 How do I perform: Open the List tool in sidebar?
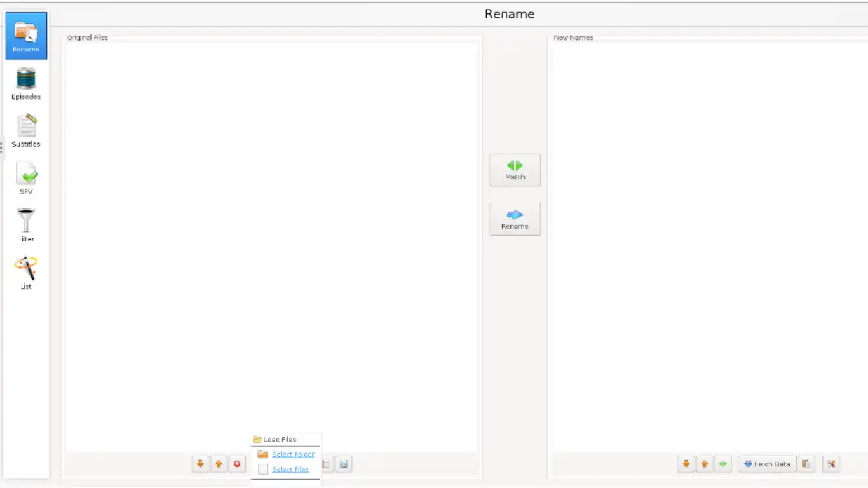pyautogui.click(x=26, y=273)
